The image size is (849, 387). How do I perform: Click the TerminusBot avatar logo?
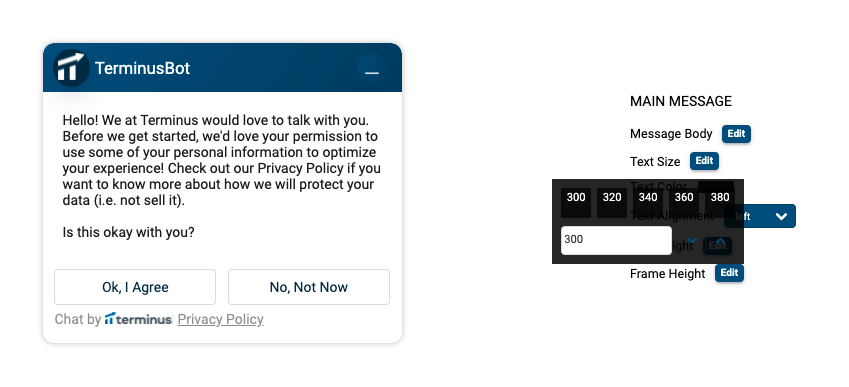tap(71, 68)
